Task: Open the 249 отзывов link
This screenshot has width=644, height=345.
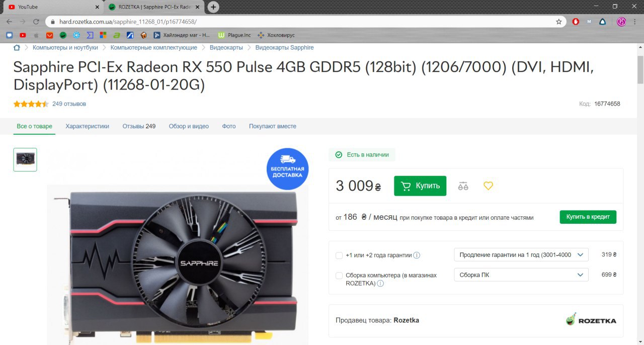Action: [x=69, y=104]
